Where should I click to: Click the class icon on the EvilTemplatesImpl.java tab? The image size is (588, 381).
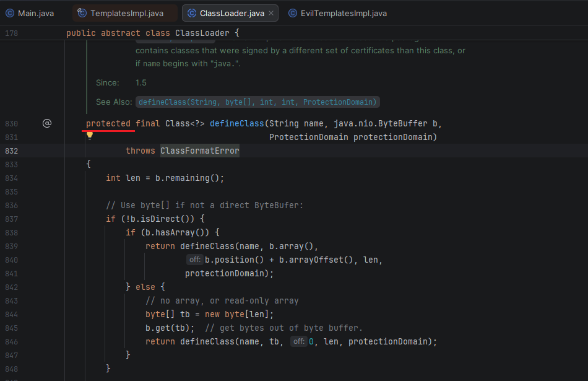tap(293, 13)
